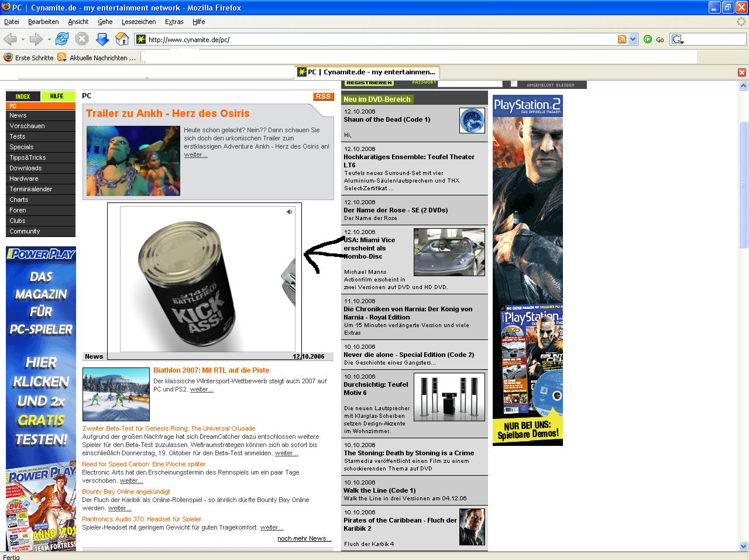749x560 pixels.
Task: Open 'Need for Speed Carbon: Eine Woche später' headline
Action: [144, 464]
